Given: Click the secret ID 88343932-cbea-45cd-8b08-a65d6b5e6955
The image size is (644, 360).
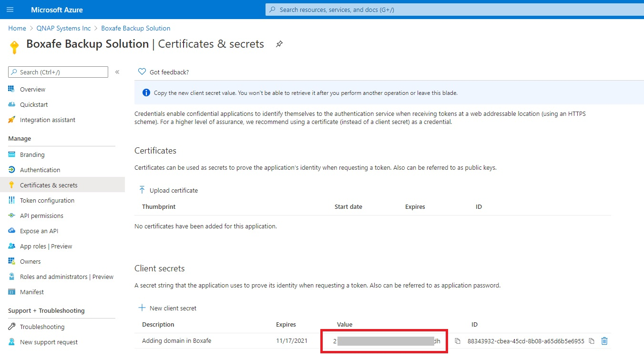Looking at the screenshot, I should [526, 341].
